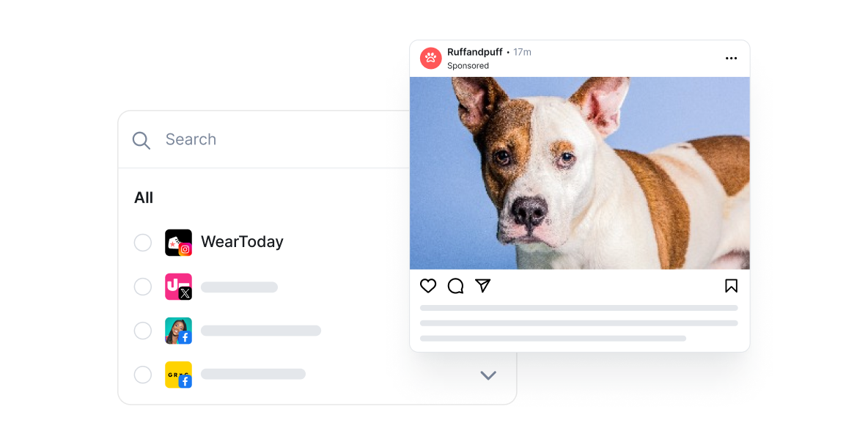
Task: Click inside the Search field
Action: click(x=263, y=139)
